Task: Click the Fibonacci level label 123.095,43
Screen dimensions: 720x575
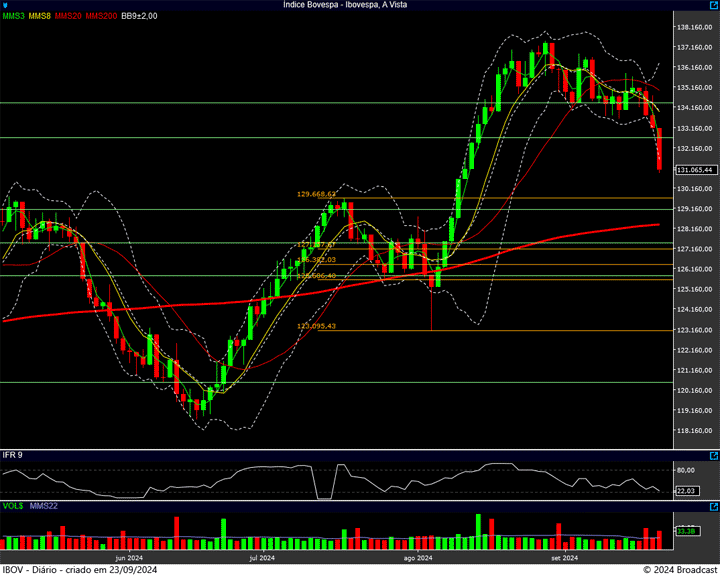Action: (316, 326)
